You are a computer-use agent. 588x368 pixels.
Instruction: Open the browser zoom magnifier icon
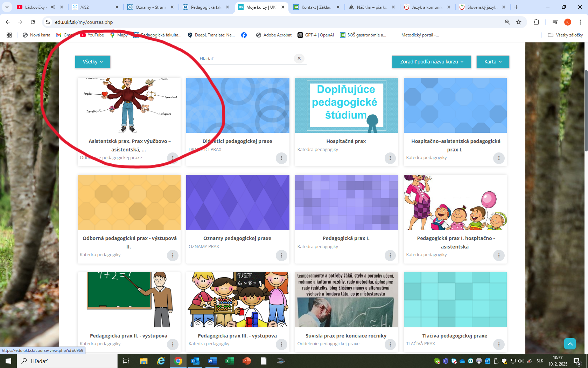(507, 22)
